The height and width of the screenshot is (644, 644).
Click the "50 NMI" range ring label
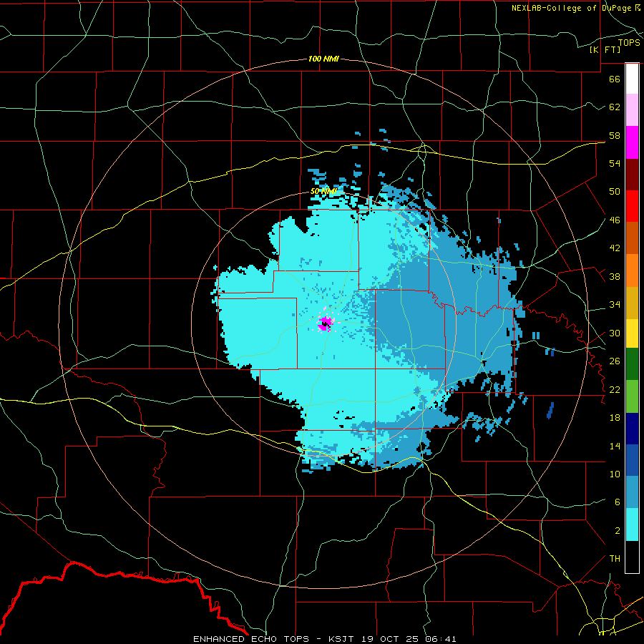pos(323,191)
